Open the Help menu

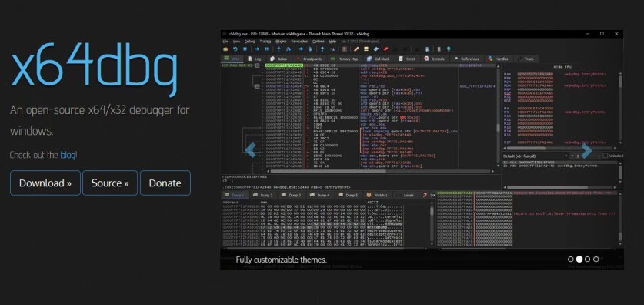tap(332, 42)
